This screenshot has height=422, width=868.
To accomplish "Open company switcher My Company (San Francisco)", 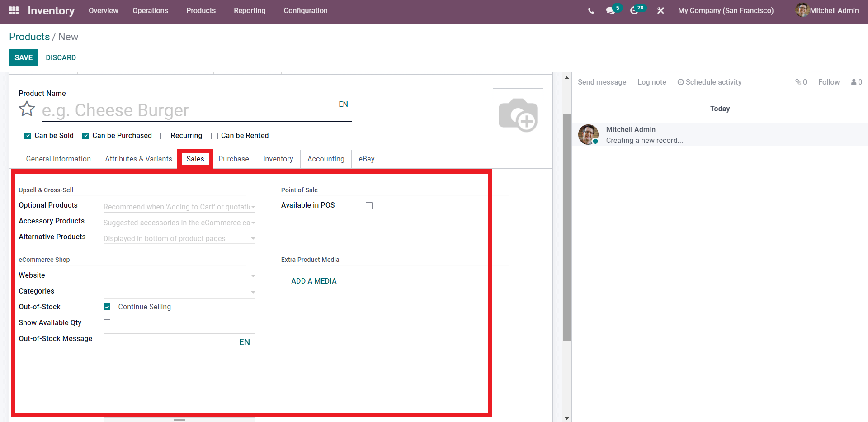I will pyautogui.click(x=726, y=10).
